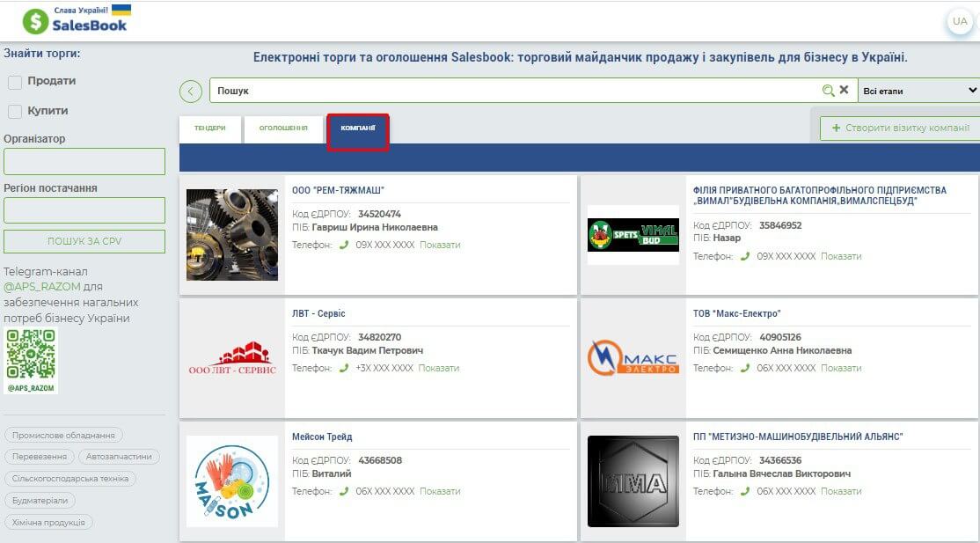Switch to the Оголошення tab

click(283, 128)
